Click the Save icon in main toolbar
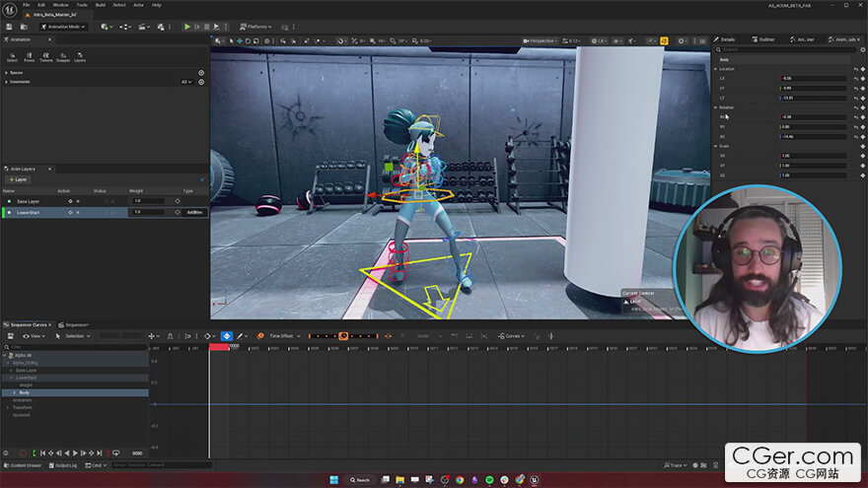Image resolution: width=868 pixels, height=488 pixels. point(8,27)
